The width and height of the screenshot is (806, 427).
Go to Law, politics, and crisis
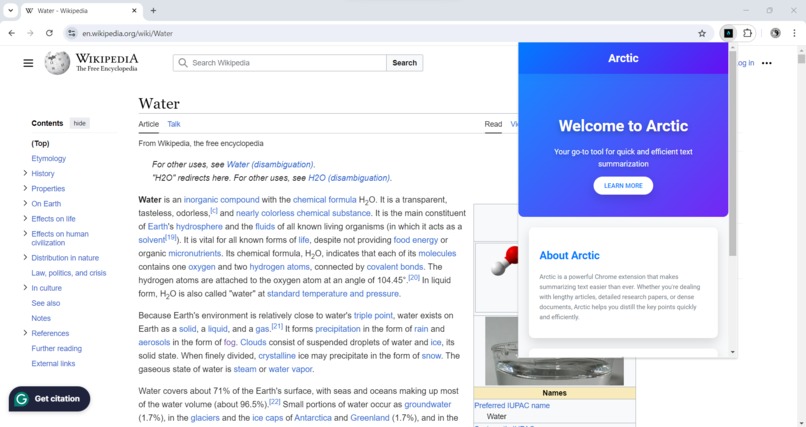pos(69,273)
